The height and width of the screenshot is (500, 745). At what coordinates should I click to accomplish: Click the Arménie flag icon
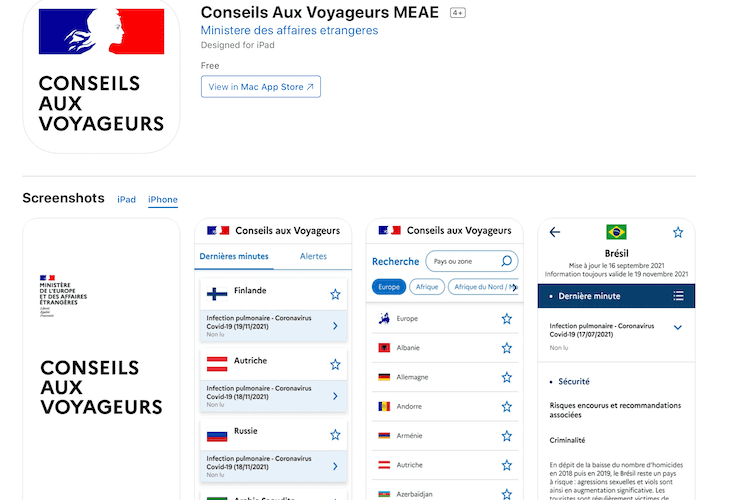384,435
